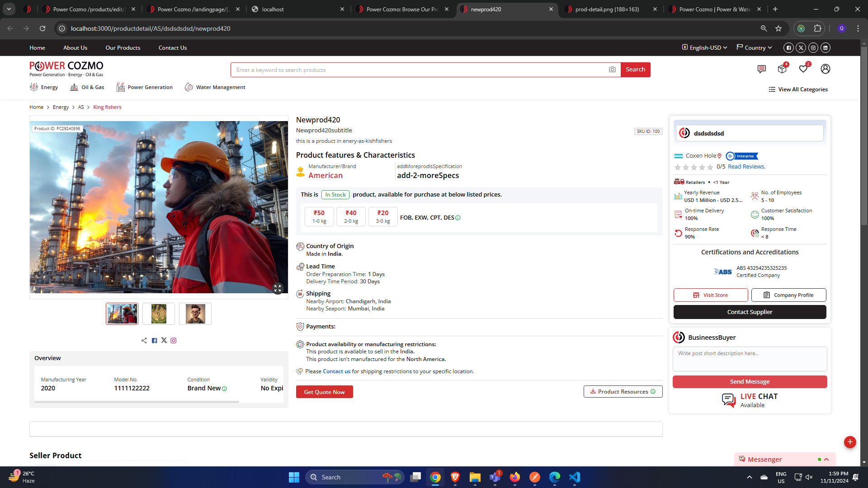Click Get Quote Now button
The height and width of the screenshot is (488, 868).
324,392
